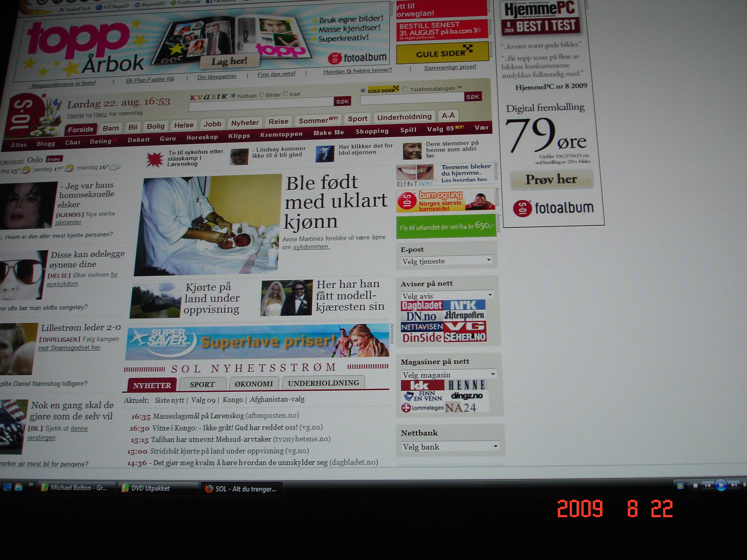Open the E-post Velg tjeneste dropdown
747x560 pixels.
(446, 261)
